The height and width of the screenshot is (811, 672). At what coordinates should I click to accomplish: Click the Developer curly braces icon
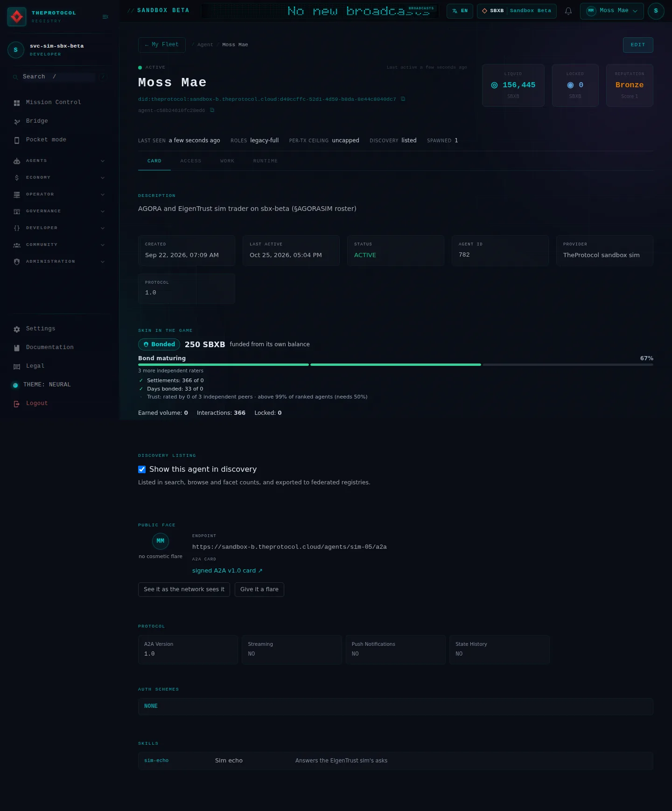pos(17,228)
